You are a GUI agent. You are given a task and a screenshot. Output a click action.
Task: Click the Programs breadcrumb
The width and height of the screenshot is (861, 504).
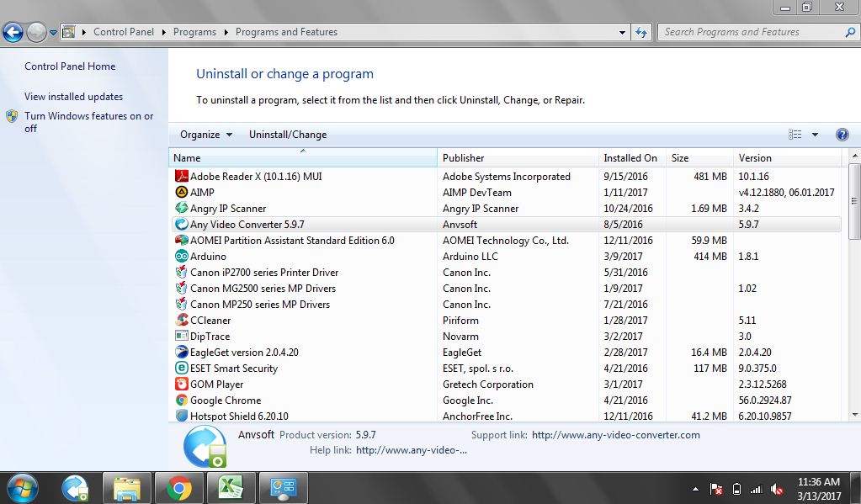[194, 32]
